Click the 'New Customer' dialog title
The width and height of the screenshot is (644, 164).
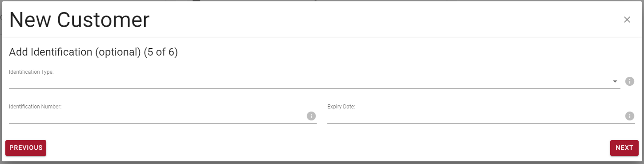click(x=79, y=20)
